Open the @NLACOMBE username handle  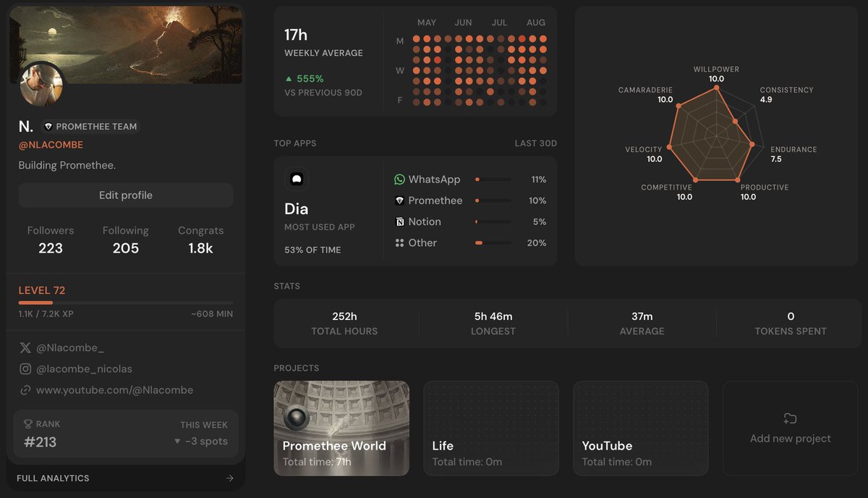click(x=51, y=145)
